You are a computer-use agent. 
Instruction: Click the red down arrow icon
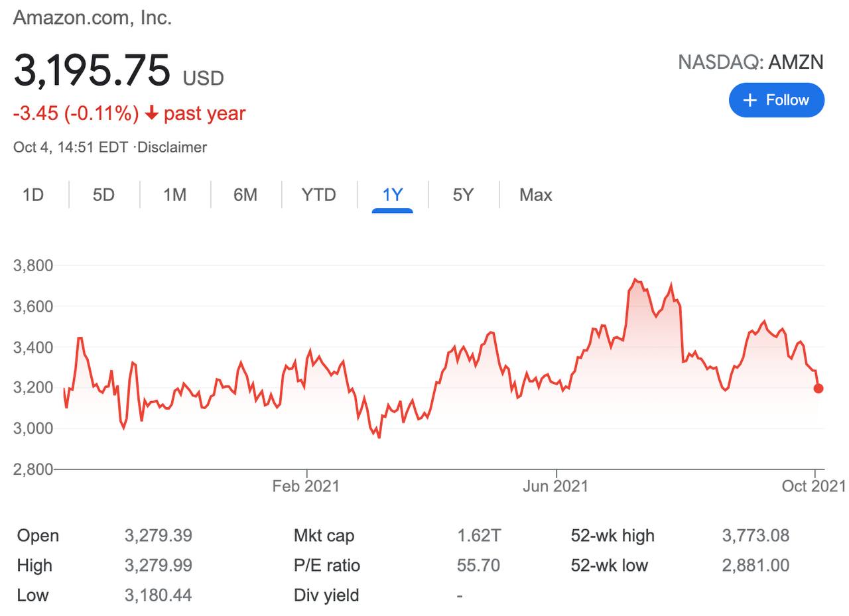pyautogui.click(x=152, y=113)
